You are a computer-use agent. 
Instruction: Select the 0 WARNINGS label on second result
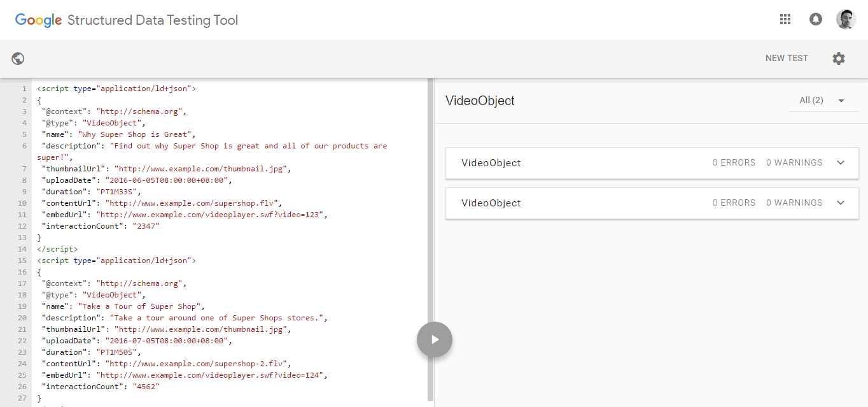pyautogui.click(x=794, y=202)
